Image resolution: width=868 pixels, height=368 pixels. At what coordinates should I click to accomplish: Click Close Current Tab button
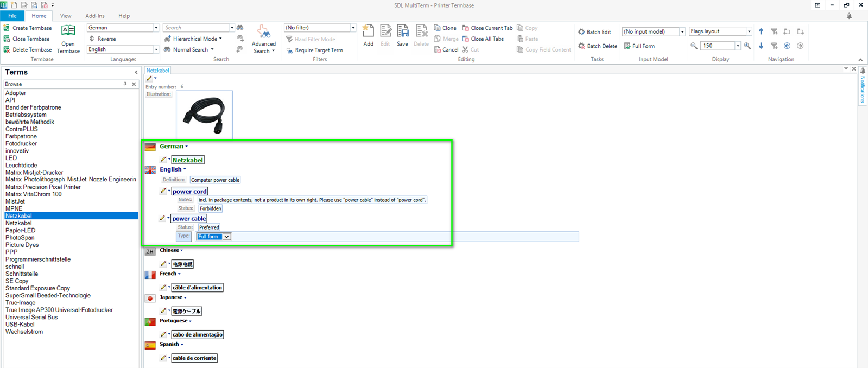coord(487,28)
